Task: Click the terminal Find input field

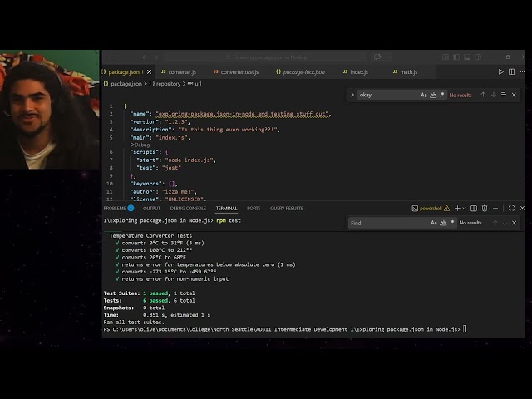Action: pyautogui.click(x=389, y=223)
